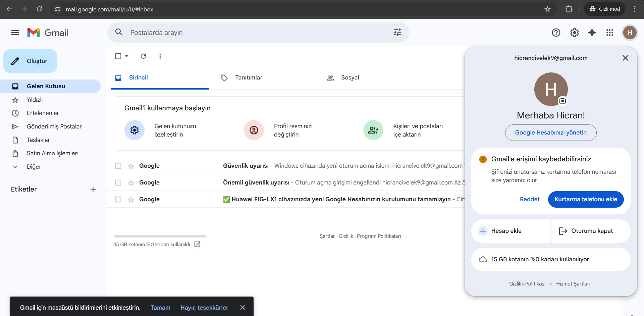Check the Önemli güvenlik uyarısı email checkbox

(x=118, y=182)
